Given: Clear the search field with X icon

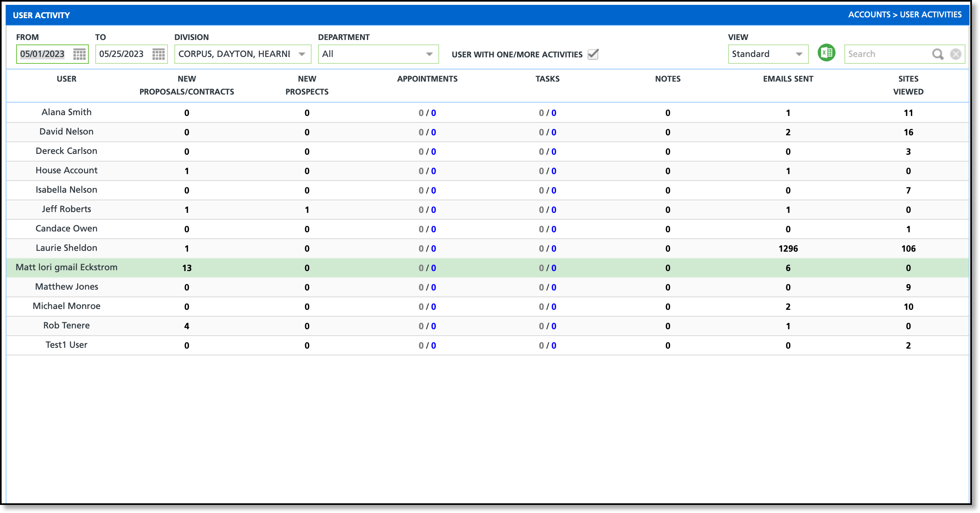Looking at the screenshot, I should [955, 54].
